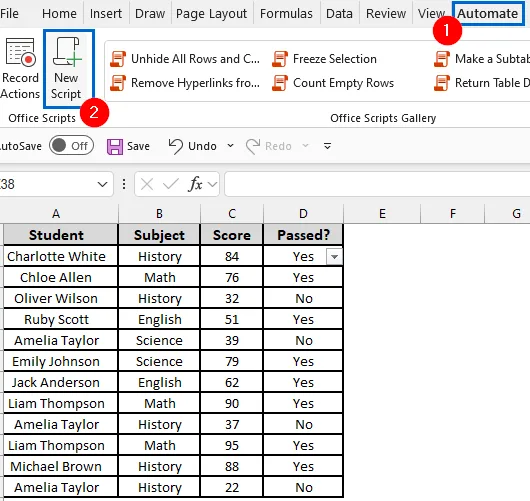Click the Undo arrow
The width and height of the screenshot is (530, 501).
click(176, 146)
